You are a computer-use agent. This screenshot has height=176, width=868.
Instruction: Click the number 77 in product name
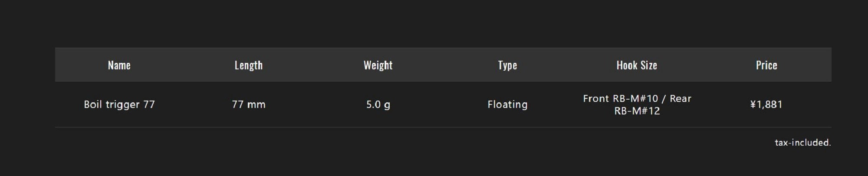pyautogui.click(x=149, y=104)
